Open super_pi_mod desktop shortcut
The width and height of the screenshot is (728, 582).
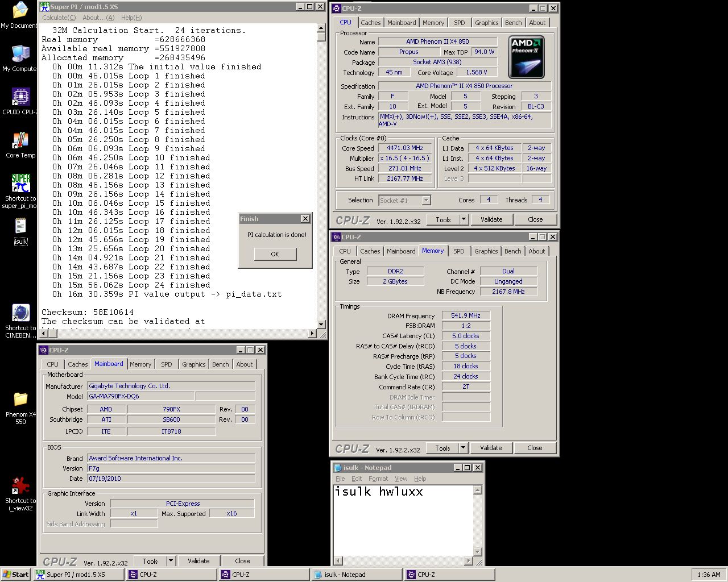(20, 192)
